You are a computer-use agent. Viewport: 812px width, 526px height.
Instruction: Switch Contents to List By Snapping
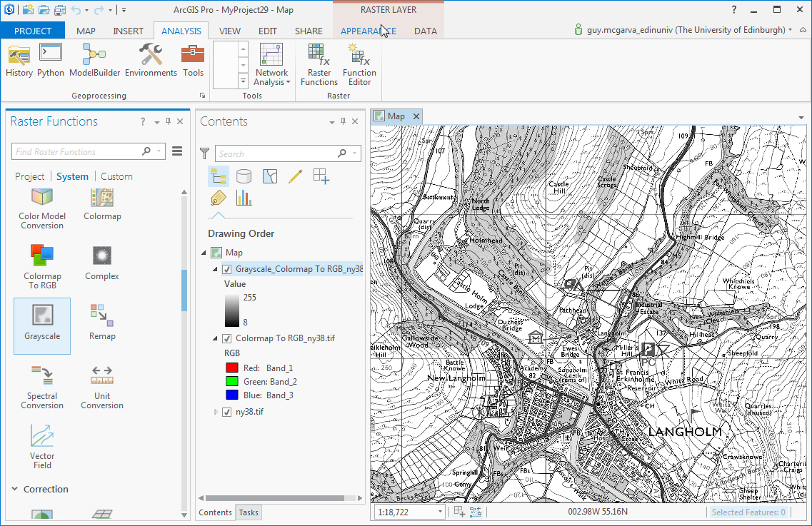point(321,176)
